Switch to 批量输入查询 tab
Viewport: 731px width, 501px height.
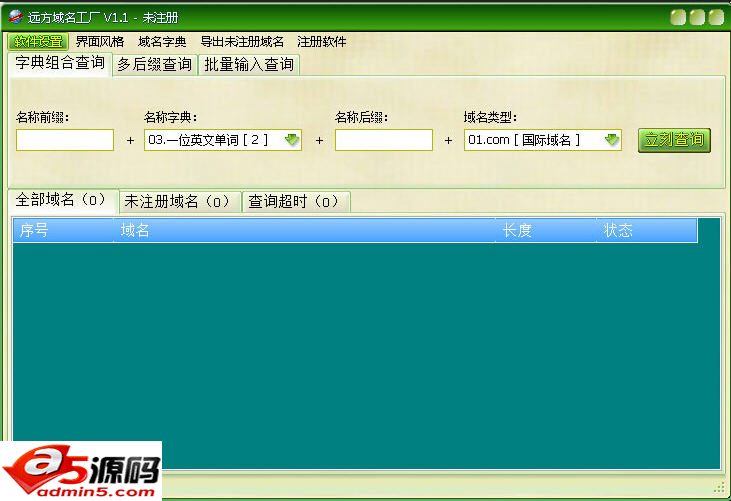[248, 64]
